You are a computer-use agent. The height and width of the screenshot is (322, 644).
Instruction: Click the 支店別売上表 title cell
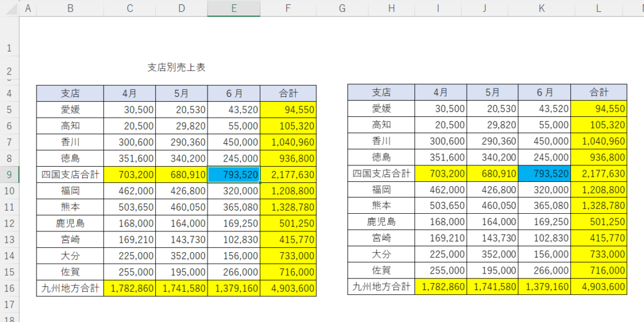point(176,67)
